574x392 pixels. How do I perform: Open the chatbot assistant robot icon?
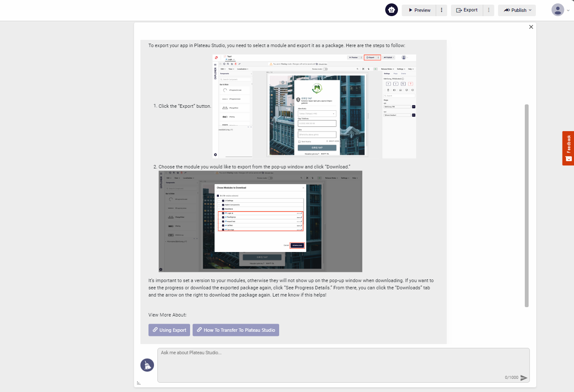(391, 10)
